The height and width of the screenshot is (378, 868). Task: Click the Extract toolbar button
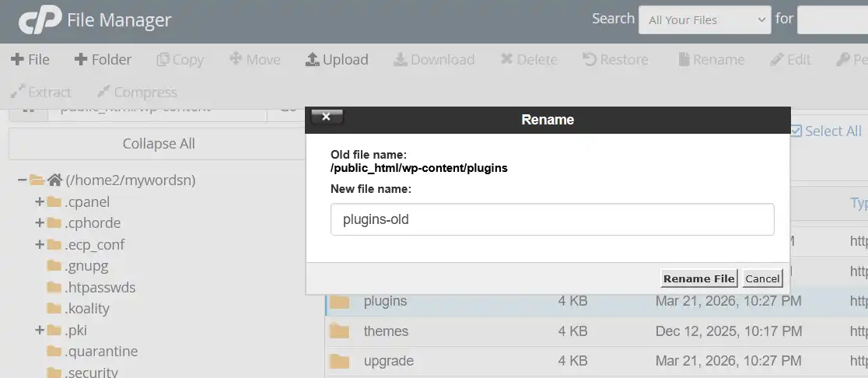pos(41,92)
